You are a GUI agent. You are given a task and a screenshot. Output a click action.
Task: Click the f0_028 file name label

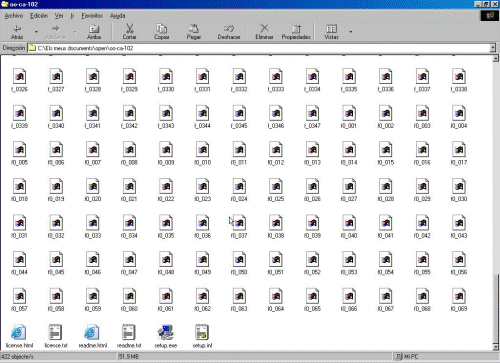pyautogui.click(x=386, y=199)
